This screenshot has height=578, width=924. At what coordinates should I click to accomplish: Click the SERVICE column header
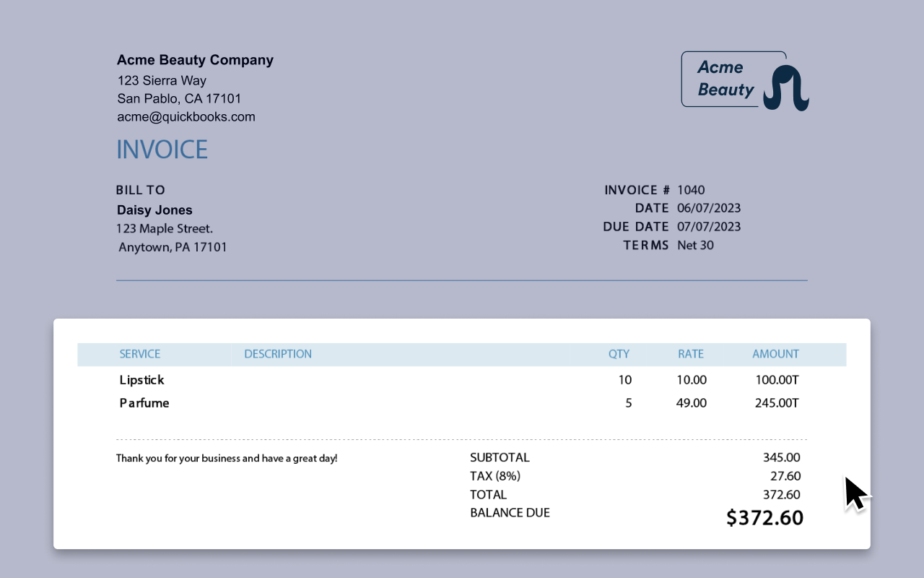[140, 354]
